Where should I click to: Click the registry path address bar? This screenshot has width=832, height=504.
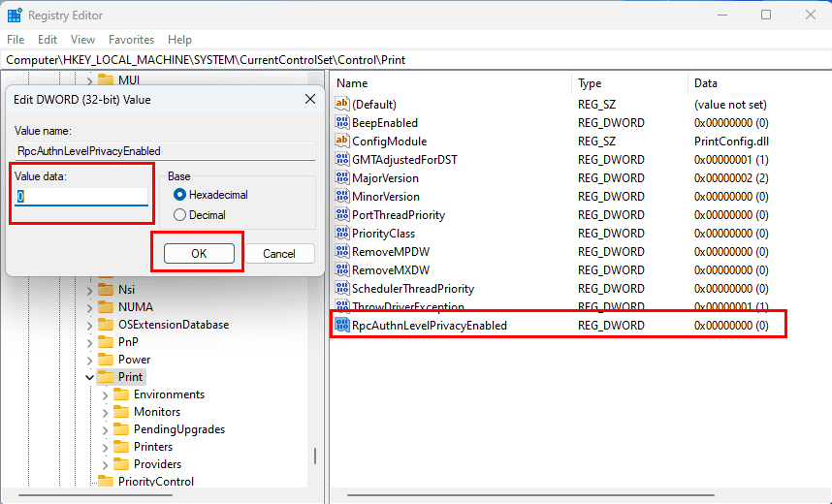(x=416, y=60)
